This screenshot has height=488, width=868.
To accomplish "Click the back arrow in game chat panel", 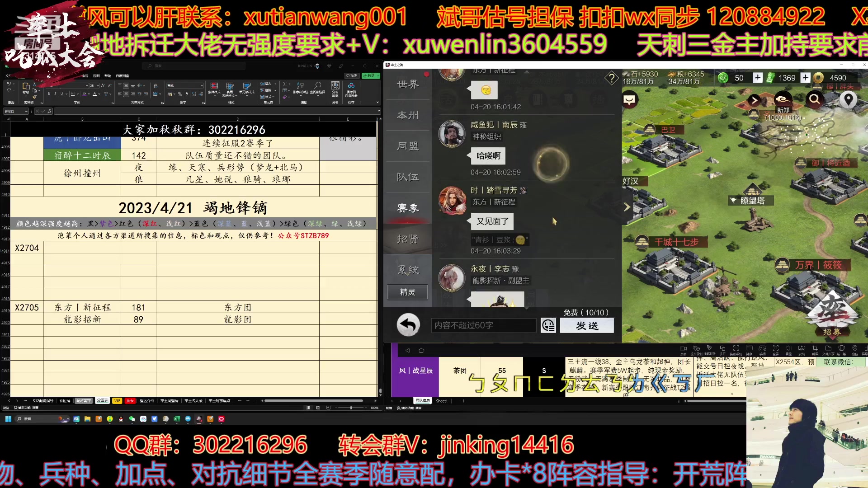I will click(408, 325).
